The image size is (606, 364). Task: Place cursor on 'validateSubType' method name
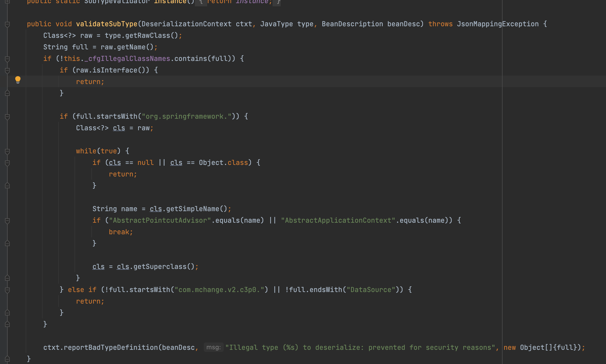coord(107,24)
